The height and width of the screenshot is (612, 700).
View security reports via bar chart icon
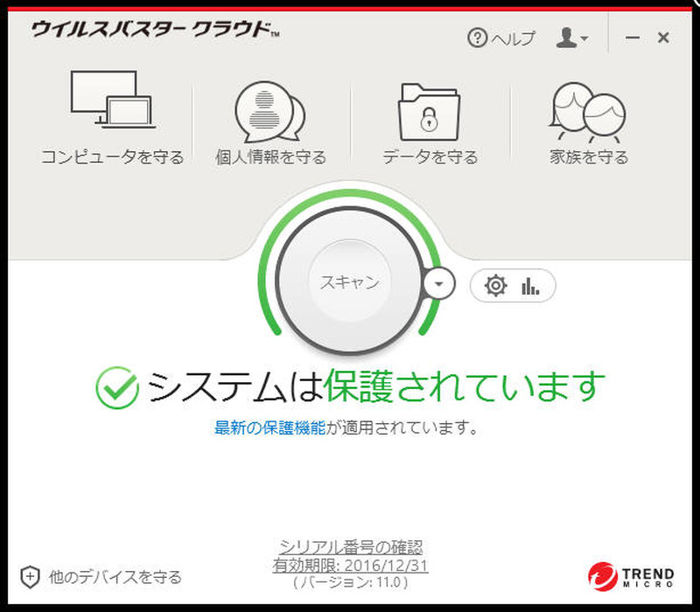[x=530, y=286]
